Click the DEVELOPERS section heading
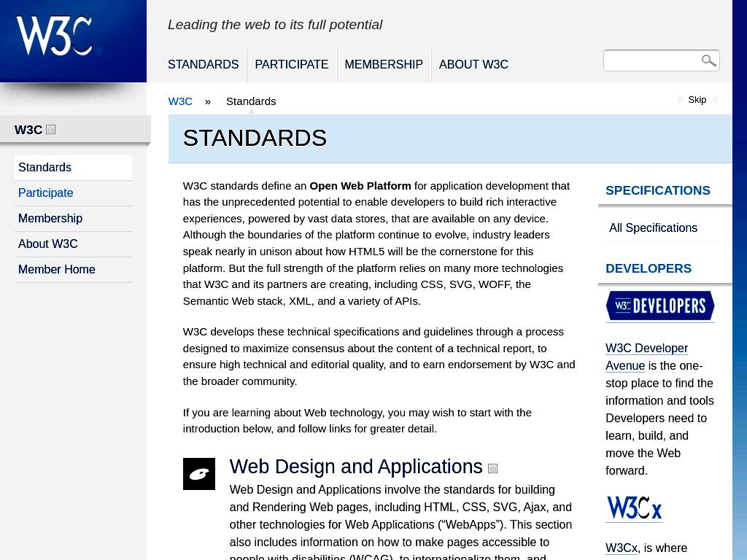The width and height of the screenshot is (747, 560). click(x=648, y=268)
